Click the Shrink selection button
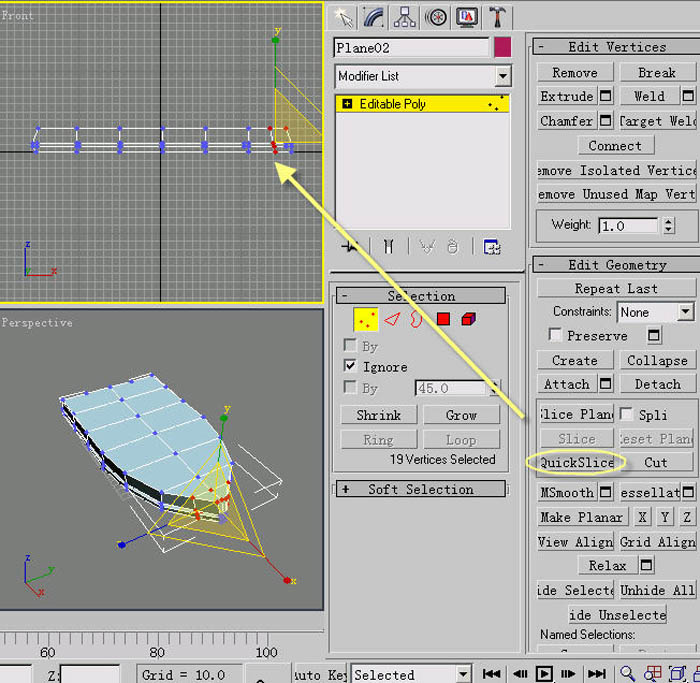700x683 pixels. click(x=379, y=415)
